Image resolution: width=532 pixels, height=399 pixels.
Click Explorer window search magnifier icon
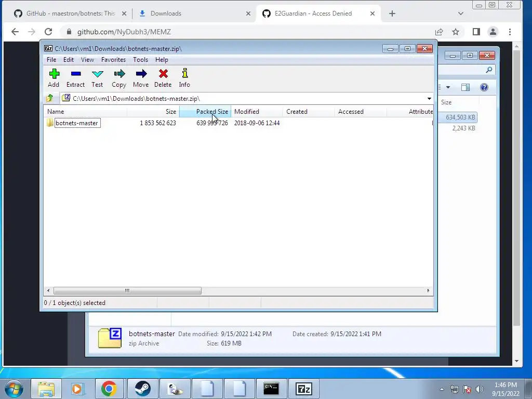(x=489, y=70)
